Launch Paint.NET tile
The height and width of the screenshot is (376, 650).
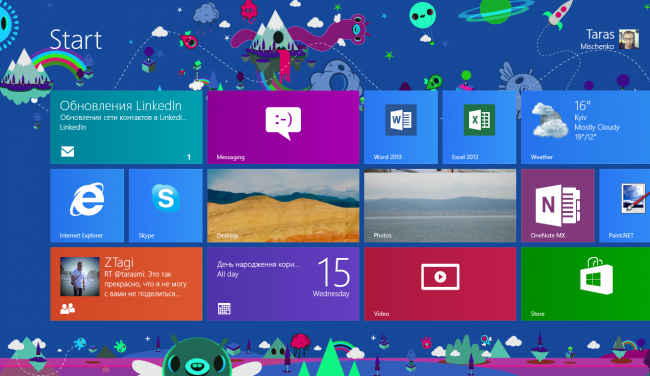(625, 206)
